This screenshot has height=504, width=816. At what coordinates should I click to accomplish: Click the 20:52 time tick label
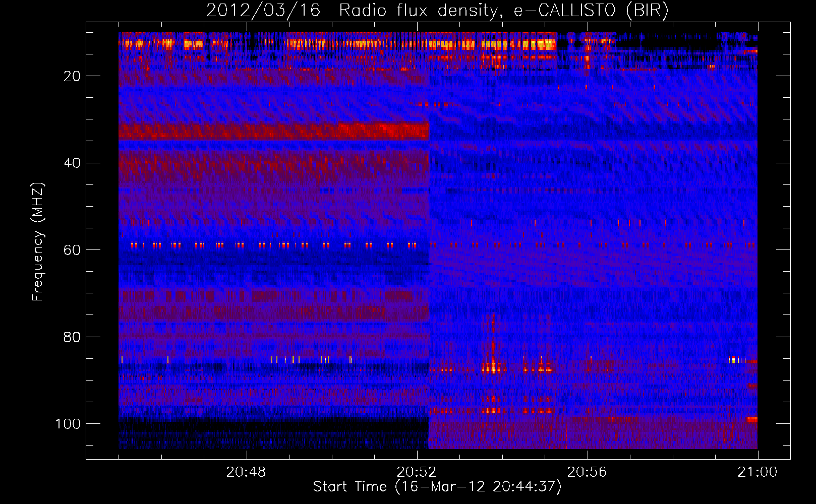417,472
